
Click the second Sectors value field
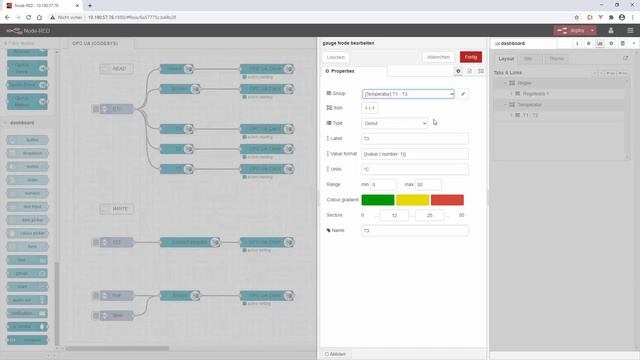[429, 215]
